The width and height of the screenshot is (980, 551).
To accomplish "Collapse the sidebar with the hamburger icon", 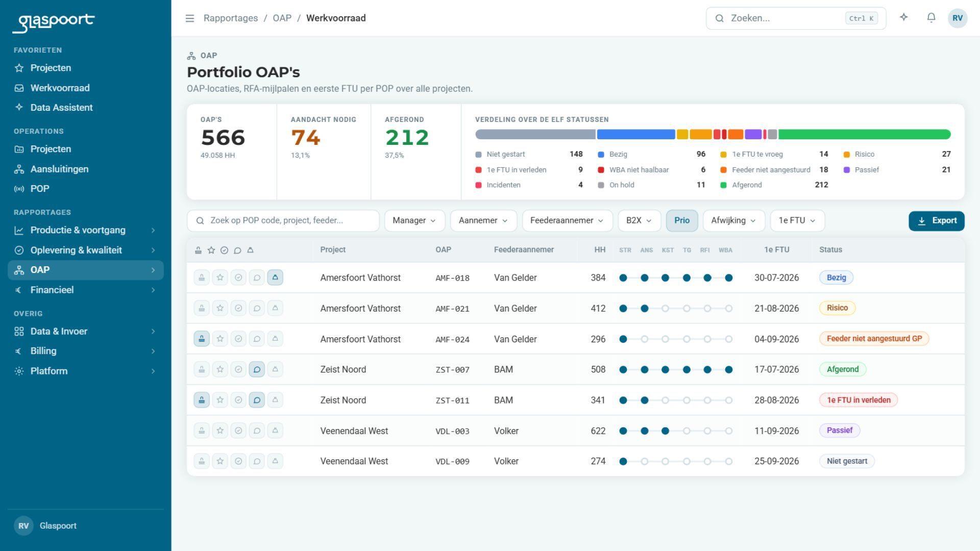I will pyautogui.click(x=190, y=18).
